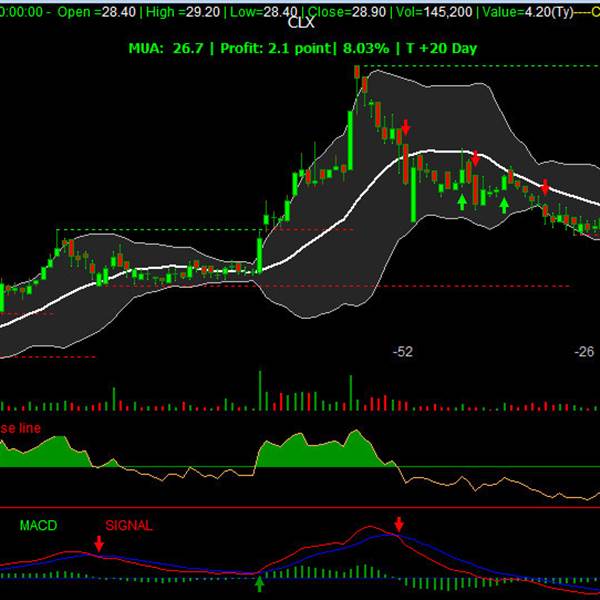
Task: Click the green MACD legend label
Action: pos(38,525)
